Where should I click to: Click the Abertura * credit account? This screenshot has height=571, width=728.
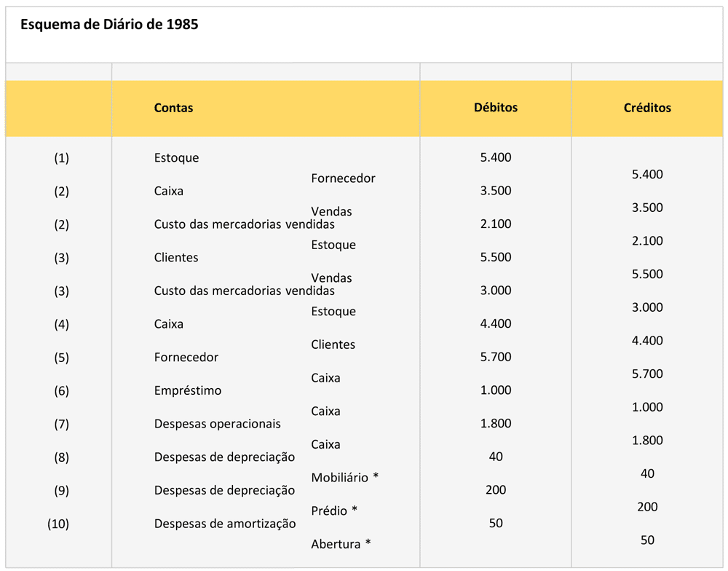click(x=341, y=544)
